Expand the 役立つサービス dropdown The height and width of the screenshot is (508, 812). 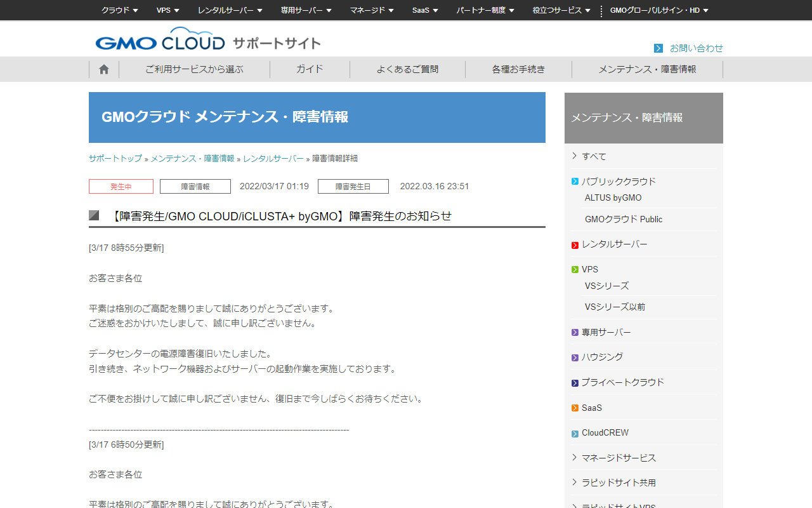pos(561,10)
